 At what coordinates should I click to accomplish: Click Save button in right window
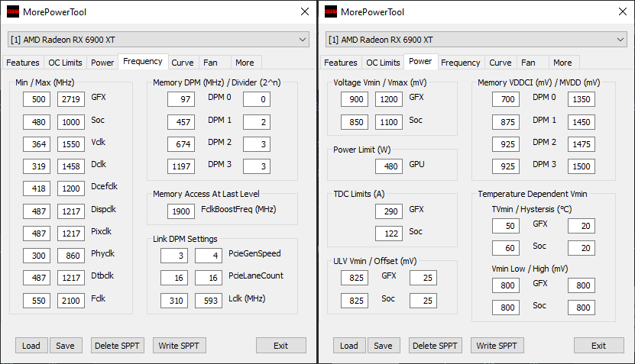pos(383,346)
